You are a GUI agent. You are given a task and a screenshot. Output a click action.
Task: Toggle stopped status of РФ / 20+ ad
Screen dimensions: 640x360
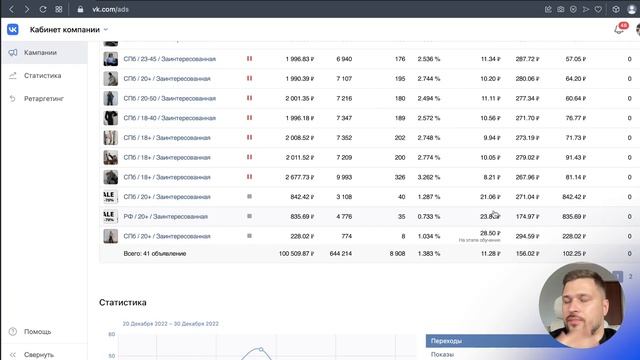[x=249, y=216]
